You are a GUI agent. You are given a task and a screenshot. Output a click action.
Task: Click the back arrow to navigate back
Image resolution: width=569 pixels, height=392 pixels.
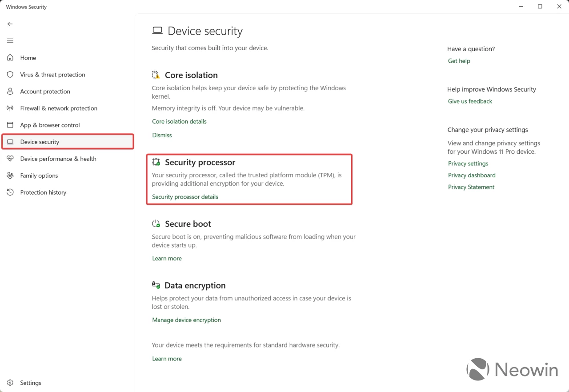pyautogui.click(x=10, y=24)
